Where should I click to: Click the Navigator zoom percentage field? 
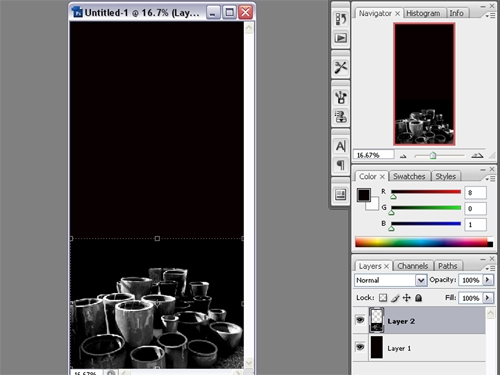point(373,155)
